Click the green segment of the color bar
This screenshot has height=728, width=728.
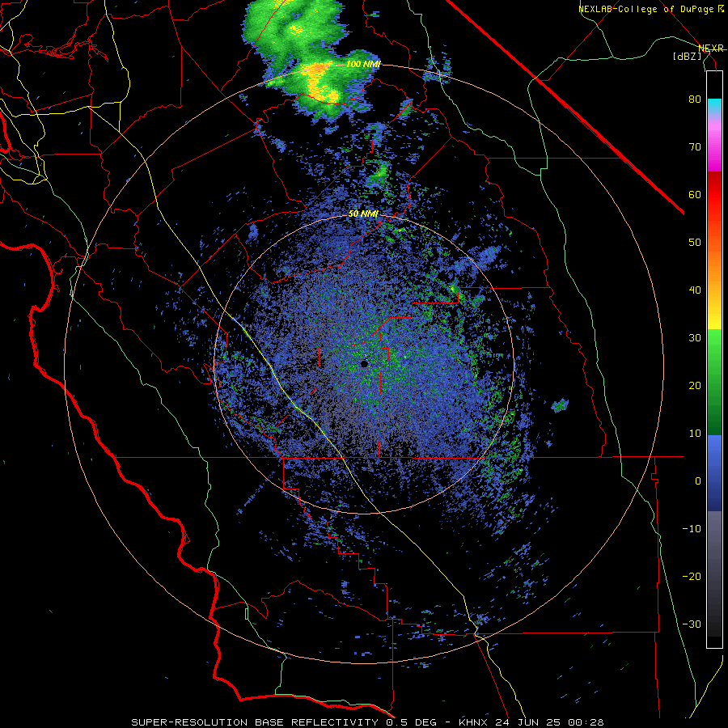[714, 382]
